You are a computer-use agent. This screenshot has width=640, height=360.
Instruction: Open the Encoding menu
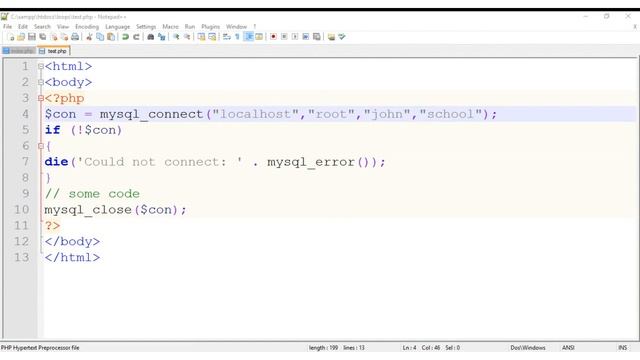[x=87, y=27]
